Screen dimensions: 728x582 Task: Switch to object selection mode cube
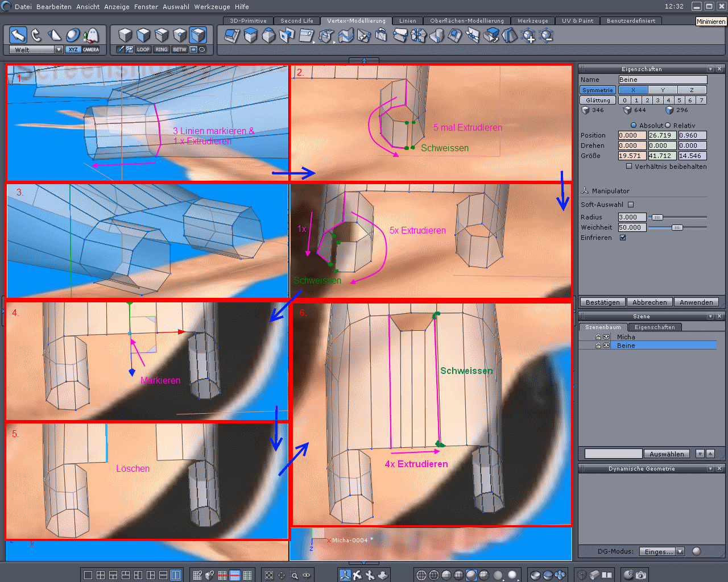tap(125, 35)
